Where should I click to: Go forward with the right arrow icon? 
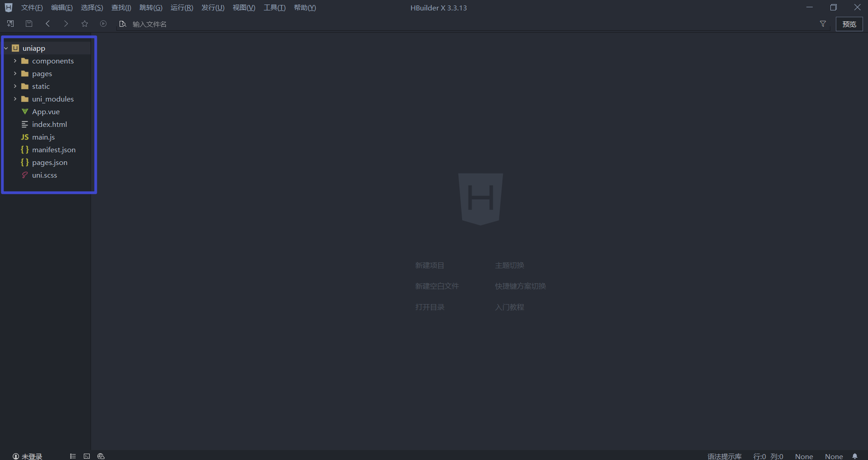click(66, 24)
